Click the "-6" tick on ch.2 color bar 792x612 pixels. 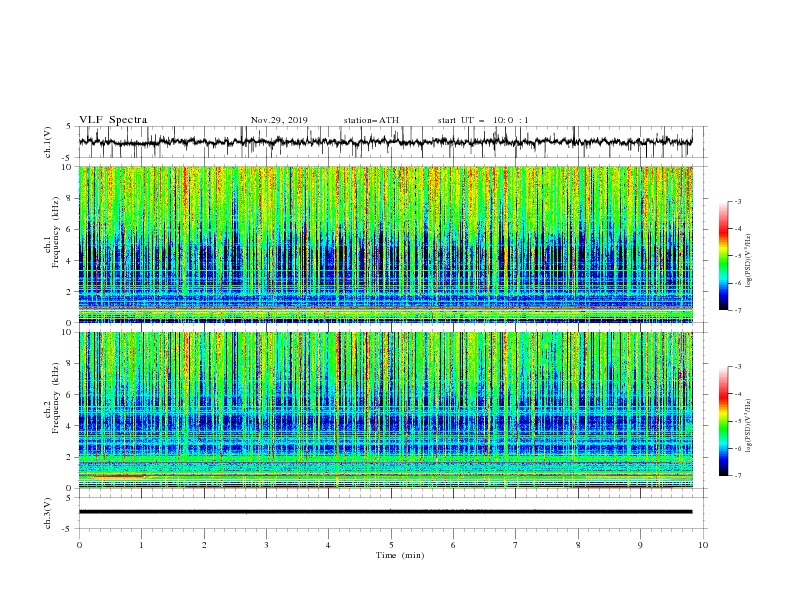[738, 448]
